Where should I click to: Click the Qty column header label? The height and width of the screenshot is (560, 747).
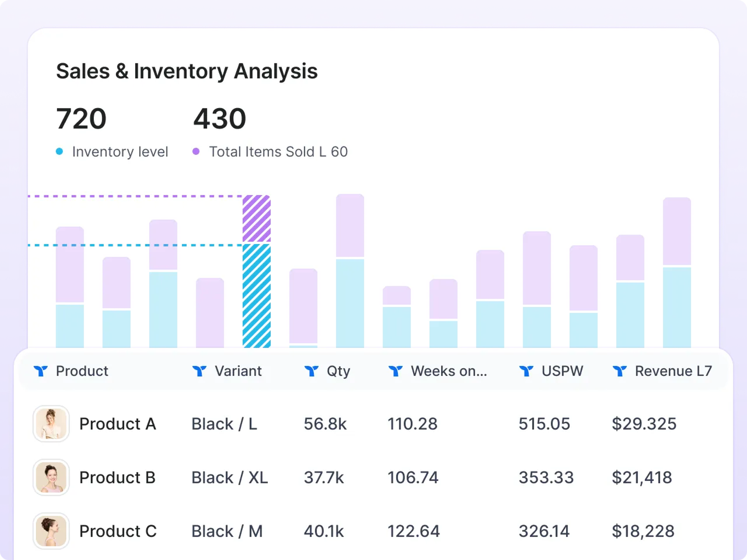pos(339,371)
